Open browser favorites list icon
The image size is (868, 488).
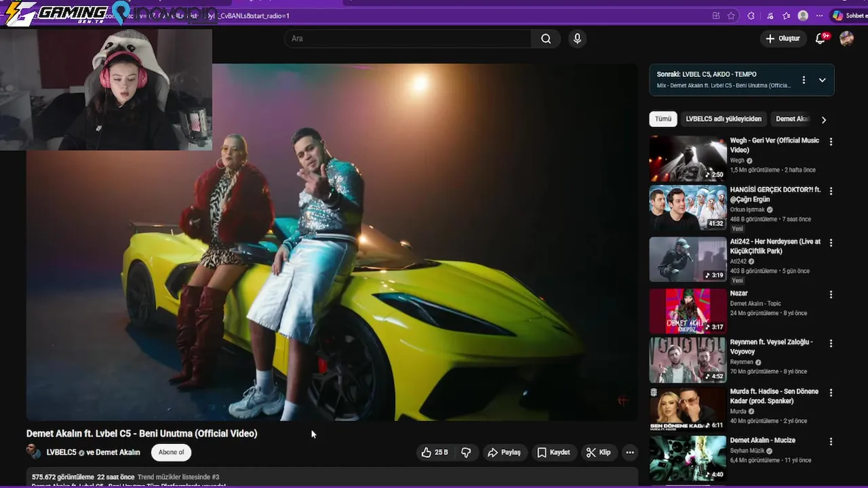pyautogui.click(x=786, y=16)
